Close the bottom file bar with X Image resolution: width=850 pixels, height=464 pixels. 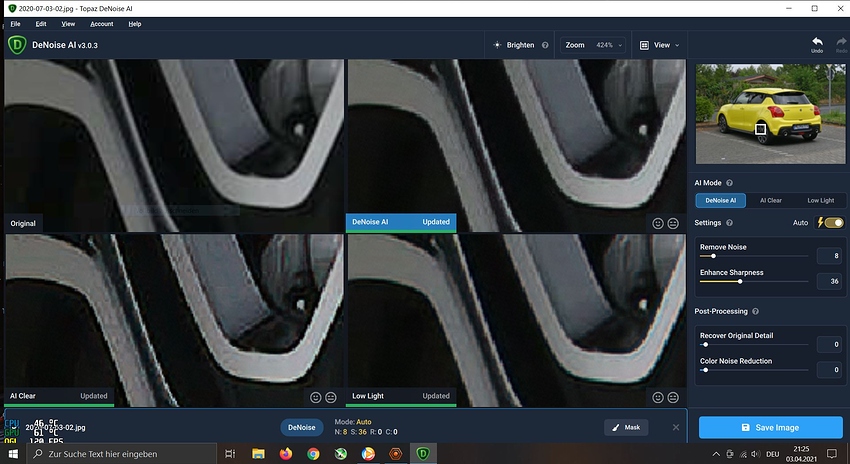click(675, 427)
